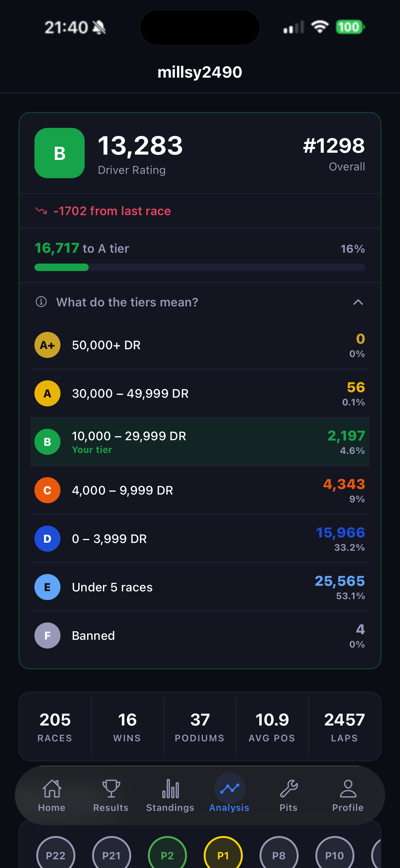Select the highlighted B tier row
Image resolution: width=400 pixels, height=868 pixels.
point(200,442)
